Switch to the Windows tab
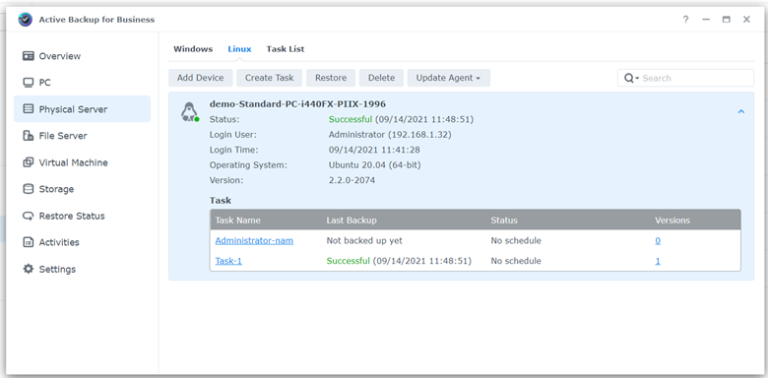Viewport: 768px width, 378px height. [193, 49]
